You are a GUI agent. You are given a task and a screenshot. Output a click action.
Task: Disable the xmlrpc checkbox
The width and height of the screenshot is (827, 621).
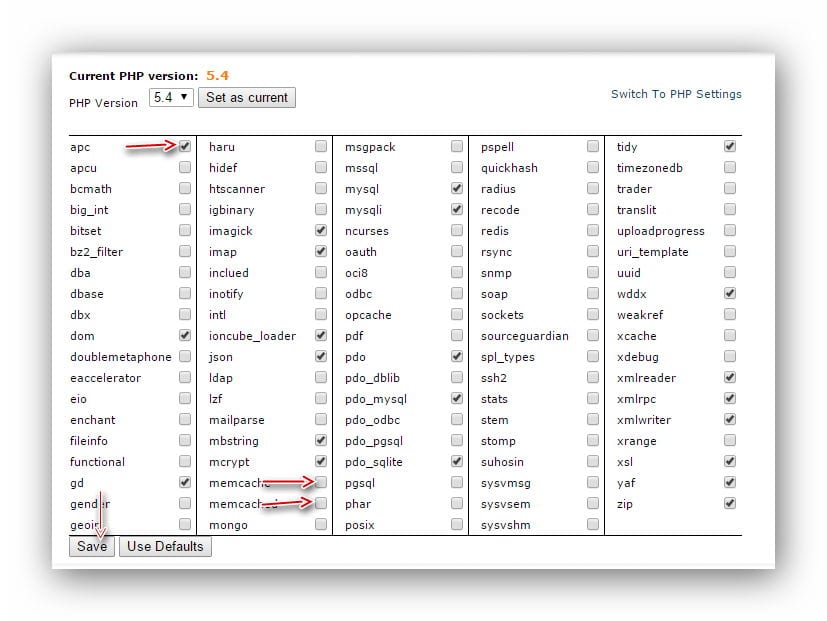(x=730, y=398)
